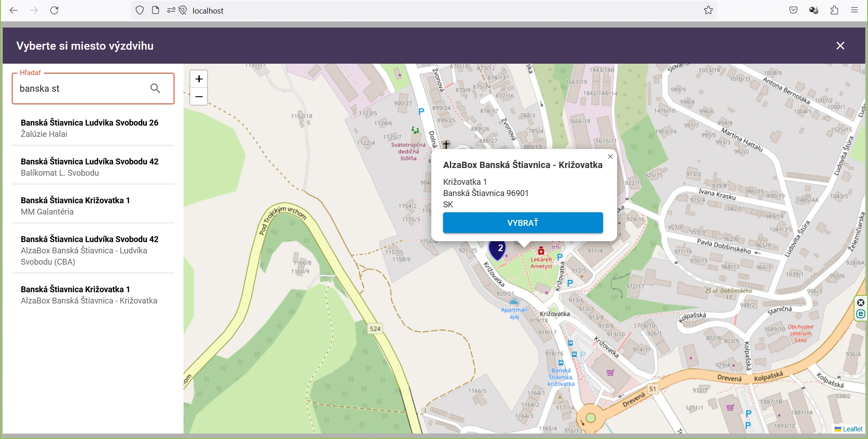Click route 51 road shield
This screenshot has height=439, width=868.
[x=653, y=389]
